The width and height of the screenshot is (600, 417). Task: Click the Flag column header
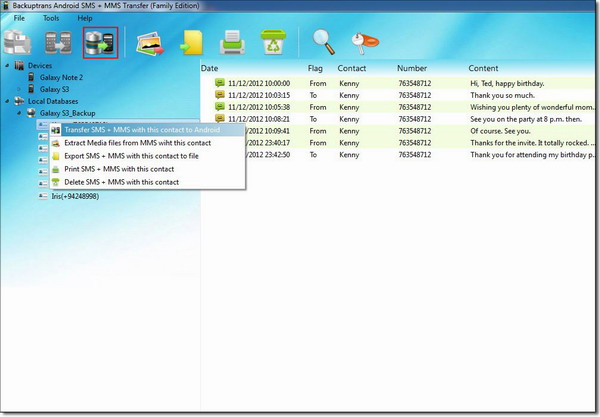[x=315, y=68]
